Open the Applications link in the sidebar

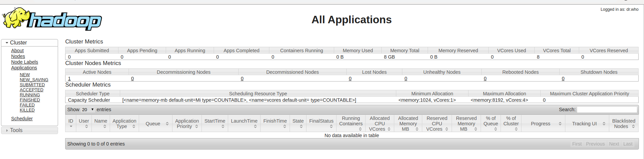pos(24,68)
